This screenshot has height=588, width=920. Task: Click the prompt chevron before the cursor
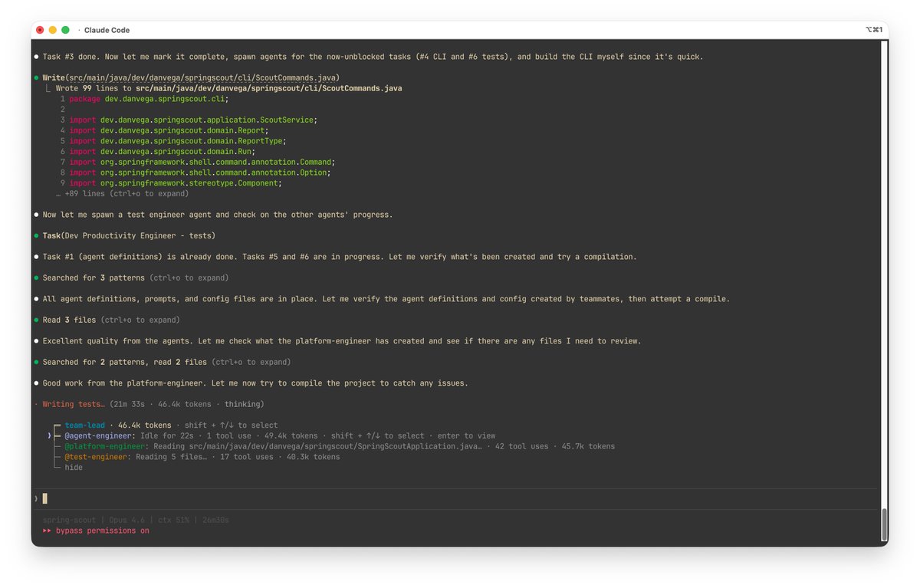tap(36, 498)
